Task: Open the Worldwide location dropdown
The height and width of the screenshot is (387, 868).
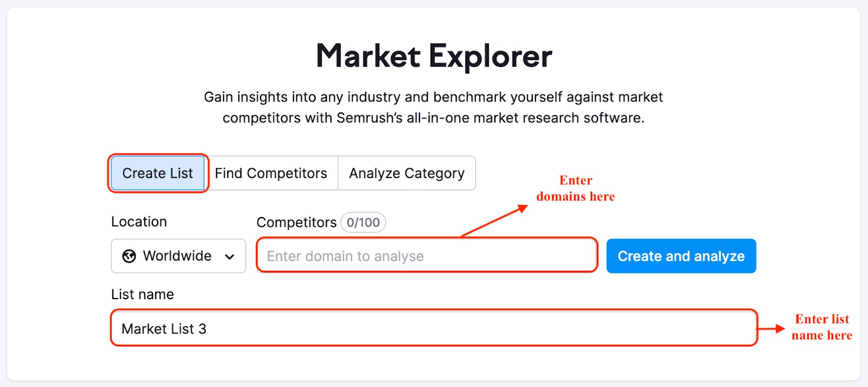Action: click(178, 256)
